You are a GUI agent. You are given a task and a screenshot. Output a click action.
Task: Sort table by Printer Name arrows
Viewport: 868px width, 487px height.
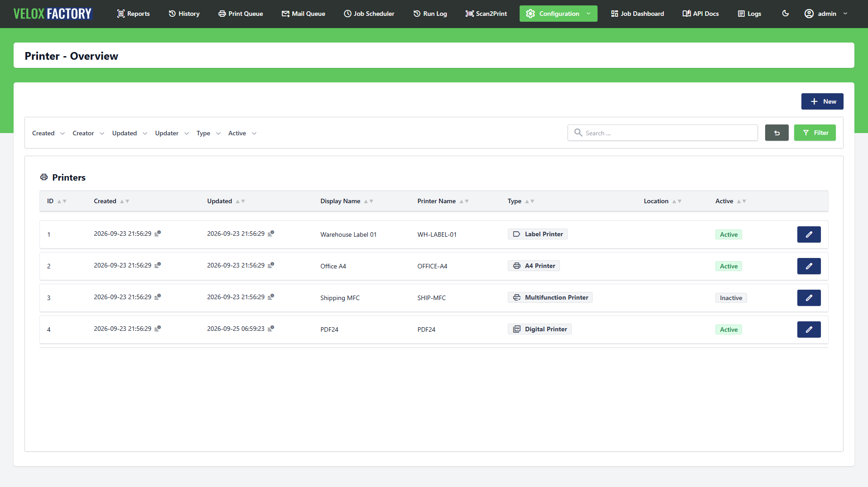464,201
